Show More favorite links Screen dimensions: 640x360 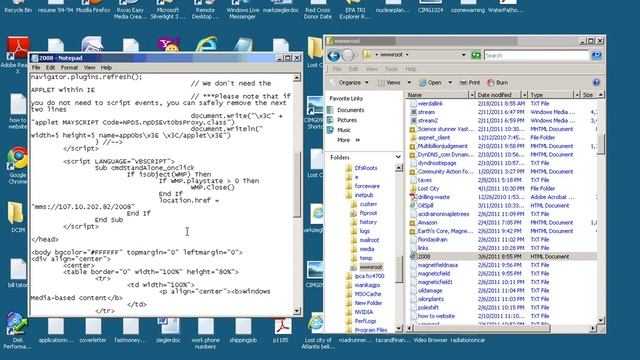click(x=348, y=140)
